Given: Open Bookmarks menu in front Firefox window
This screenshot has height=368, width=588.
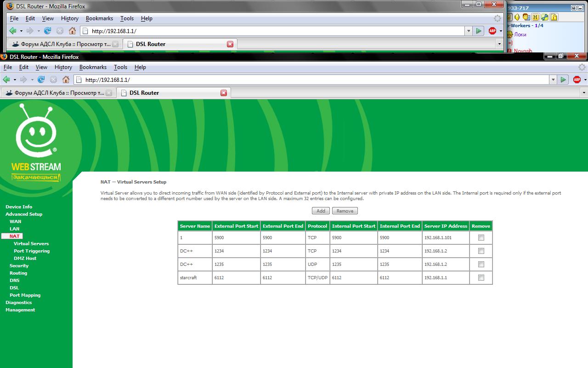Looking at the screenshot, I should click(x=93, y=67).
